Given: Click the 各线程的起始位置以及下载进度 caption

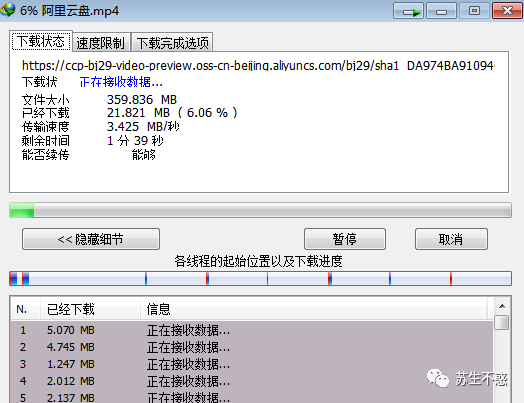Looking at the screenshot, I should click(258, 261).
